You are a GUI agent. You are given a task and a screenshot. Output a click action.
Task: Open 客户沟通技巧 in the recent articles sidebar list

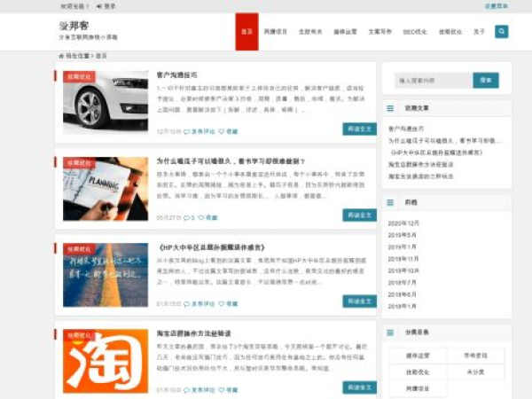pyautogui.click(x=406, y=129)
